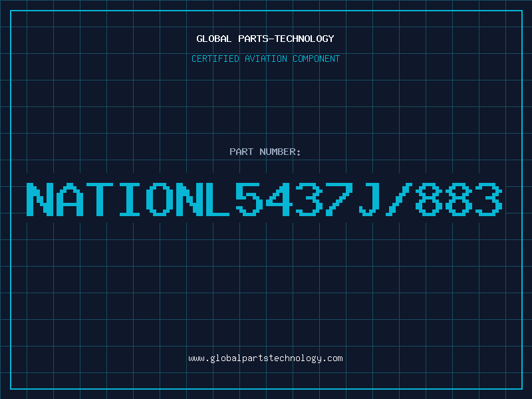Open the www.globalpartstechnology.com link

(265, 358)
